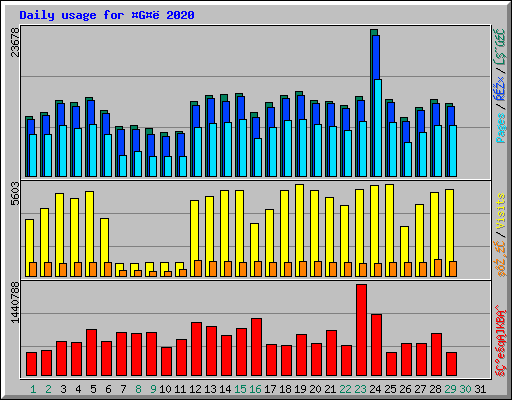Select day label 22 on the axis
This screenshot has width=512, height=400.
pos(345,389)
